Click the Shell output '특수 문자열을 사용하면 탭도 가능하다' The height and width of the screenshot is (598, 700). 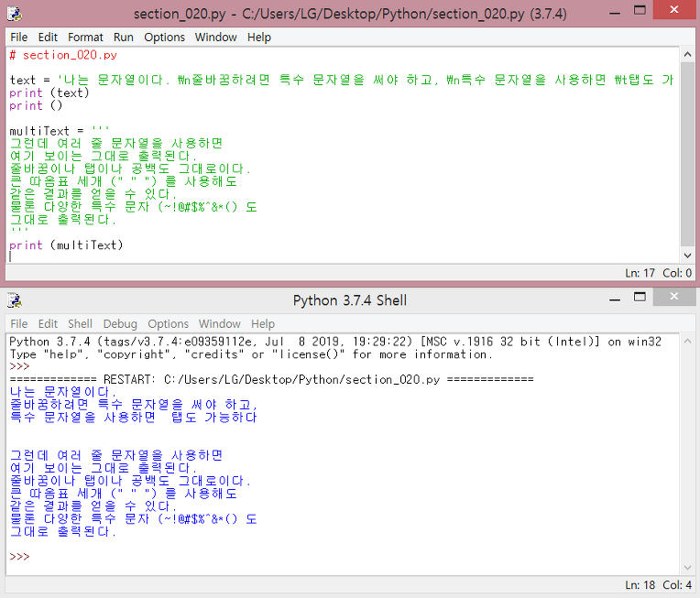pyautogui.click(x=133, y=418)
